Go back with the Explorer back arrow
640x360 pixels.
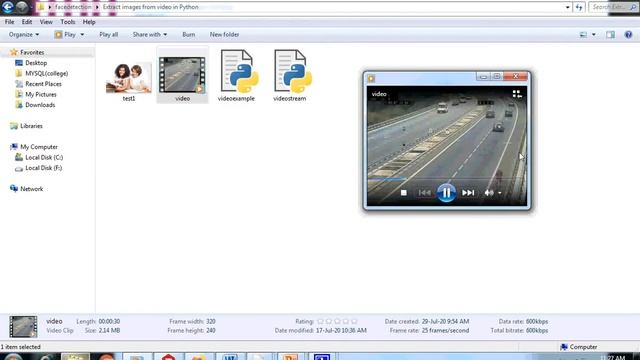point(8,7)
